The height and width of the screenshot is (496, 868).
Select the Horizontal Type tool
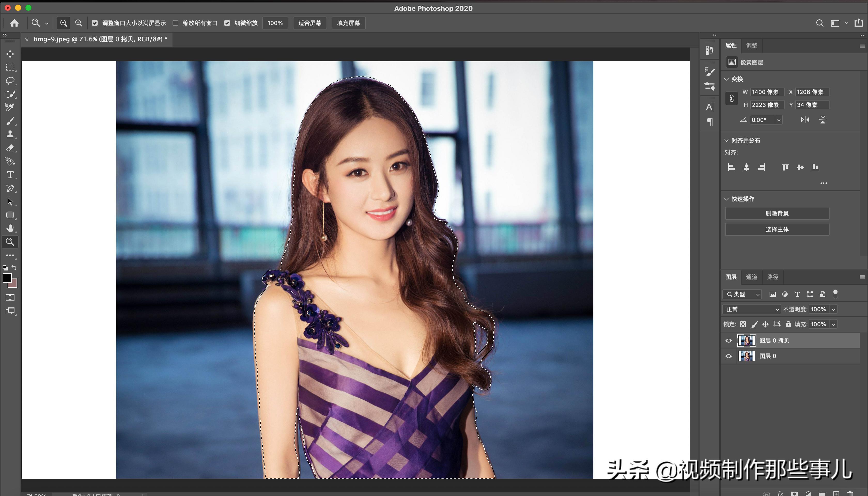10,175
